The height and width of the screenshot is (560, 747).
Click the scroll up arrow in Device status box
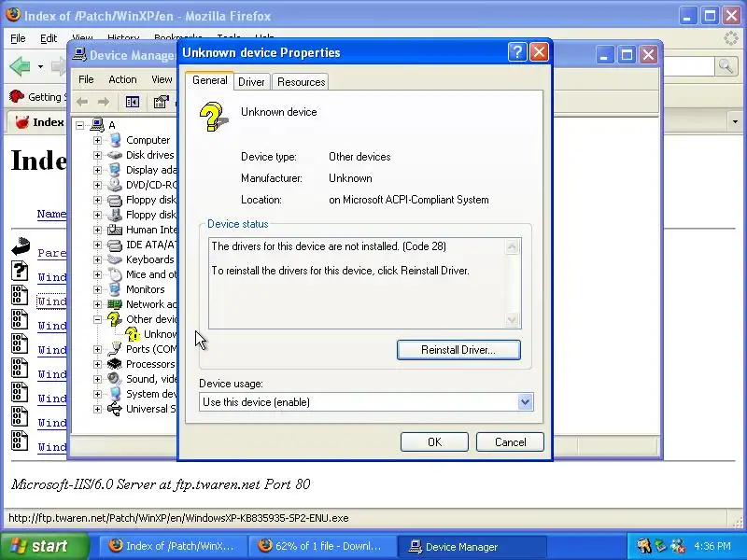[x=512, y=246]
